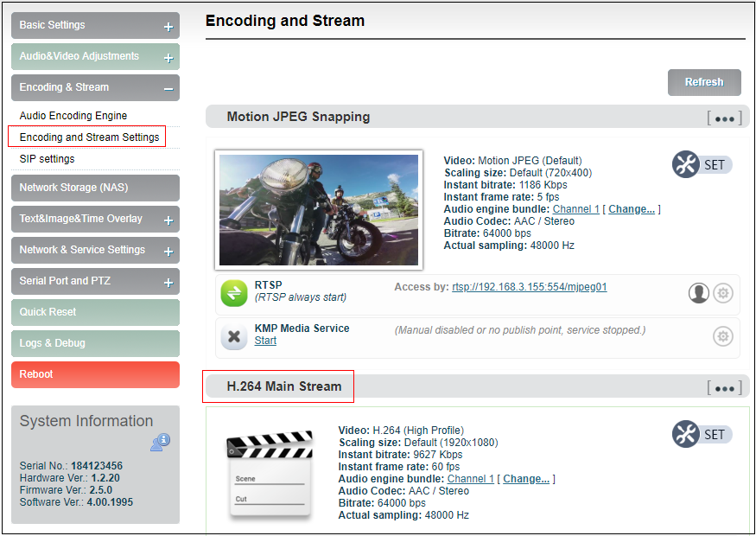
Task: Open SET tool for Motion JPEG Snapping
Action: click(x=702, y=164)
